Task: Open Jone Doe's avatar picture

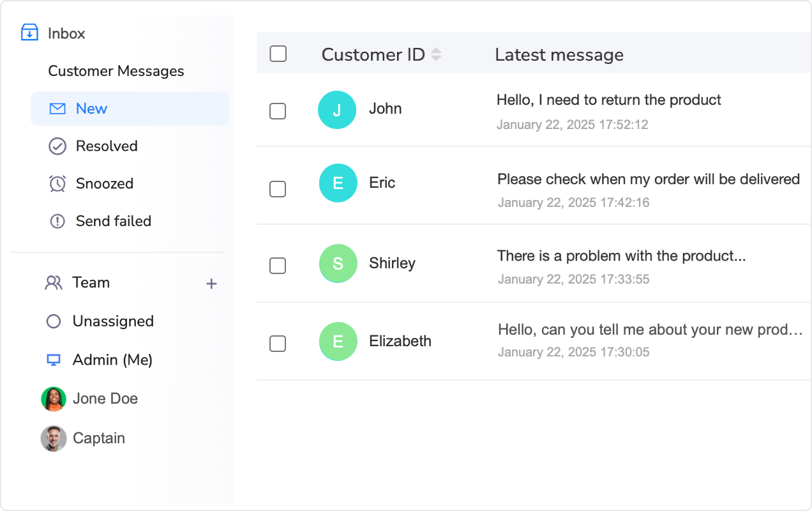Action: pos(54,398)
